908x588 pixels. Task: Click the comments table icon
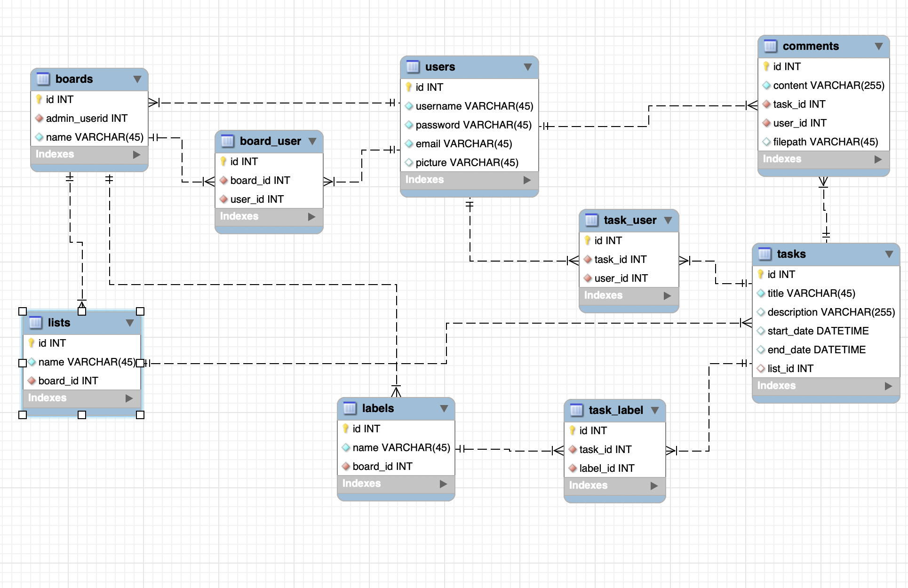(x=770, y=46)
